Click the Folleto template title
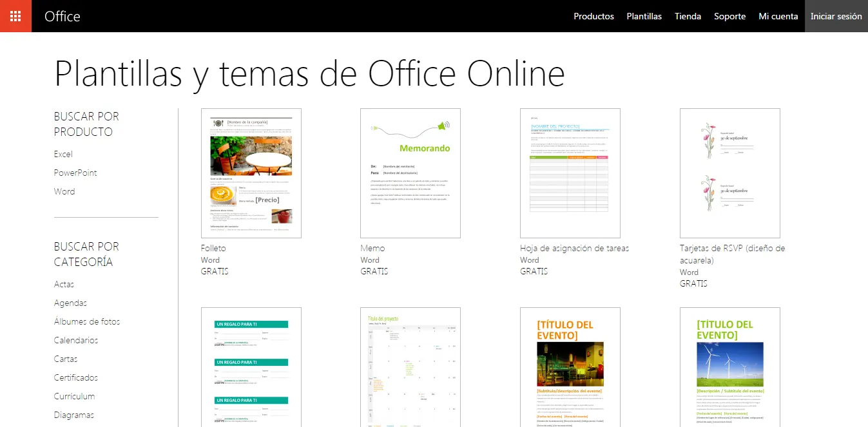This screenshot has width=868, height=427. [213, 248]
